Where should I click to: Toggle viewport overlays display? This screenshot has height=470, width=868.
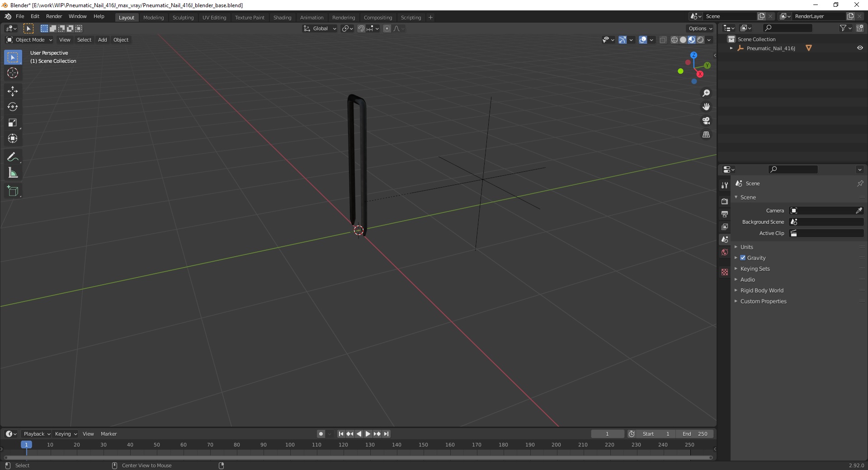point(643,40)
